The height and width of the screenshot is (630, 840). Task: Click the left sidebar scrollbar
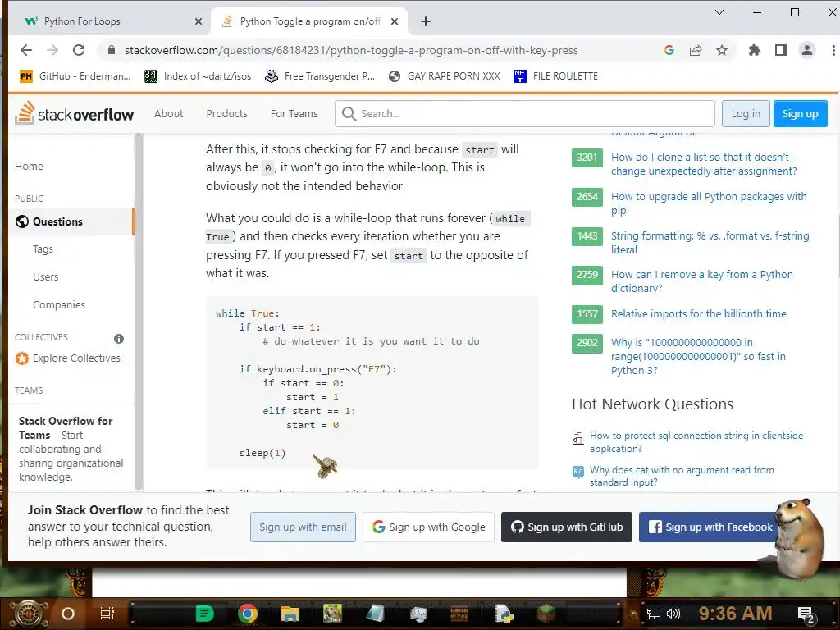click(139, 311)
